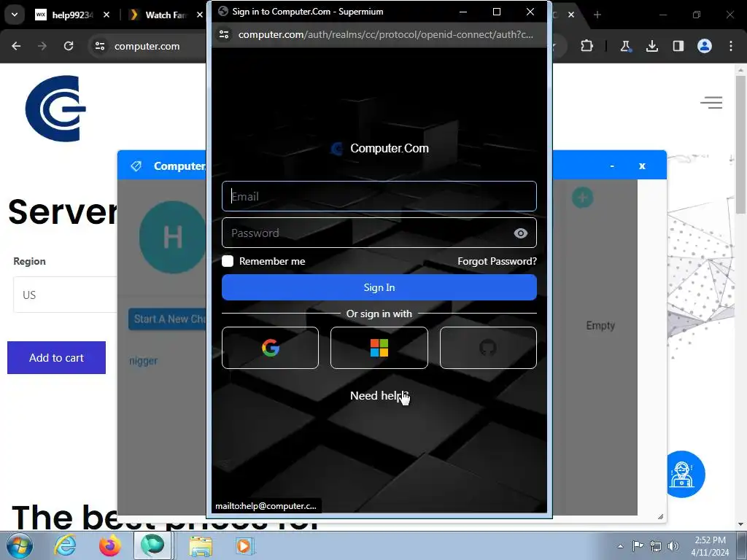Click the green plus icon in chat widget
The height and width of the screenshot is (560, 747).
click(x=582, y=198)
